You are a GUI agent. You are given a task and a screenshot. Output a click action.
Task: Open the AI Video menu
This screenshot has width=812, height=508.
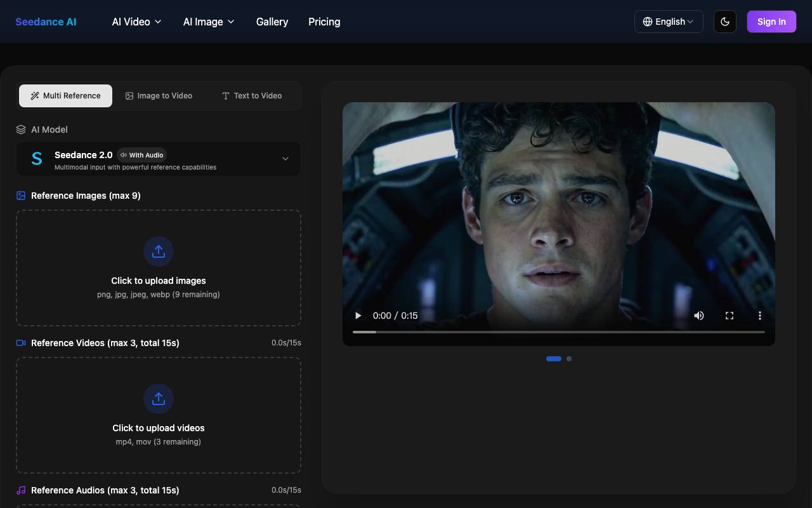136,22
